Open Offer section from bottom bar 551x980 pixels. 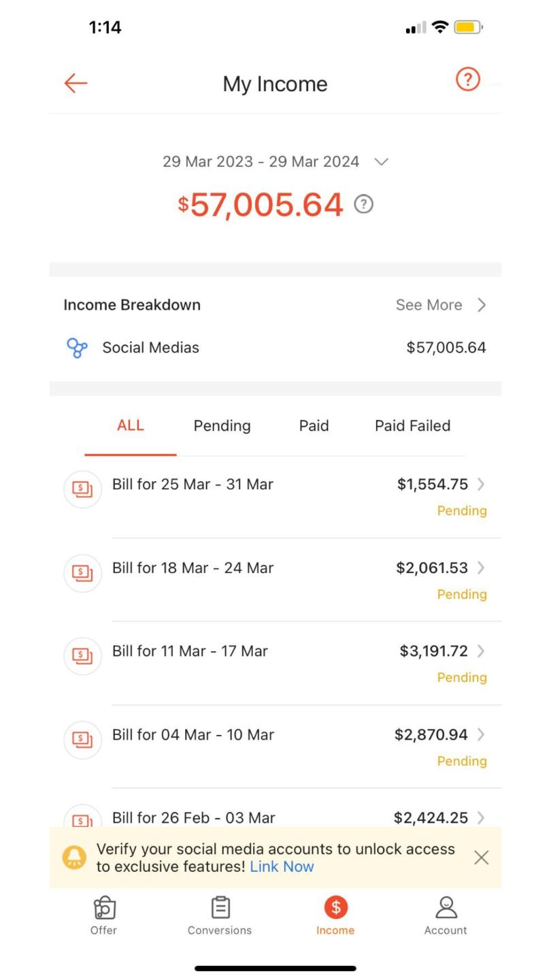point(104,915)
